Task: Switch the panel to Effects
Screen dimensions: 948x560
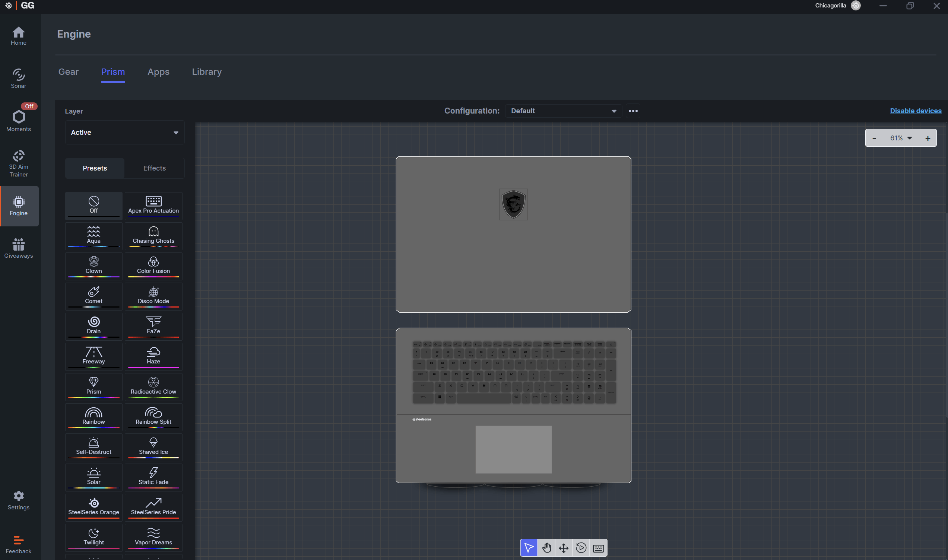Action: pos(154,168)
